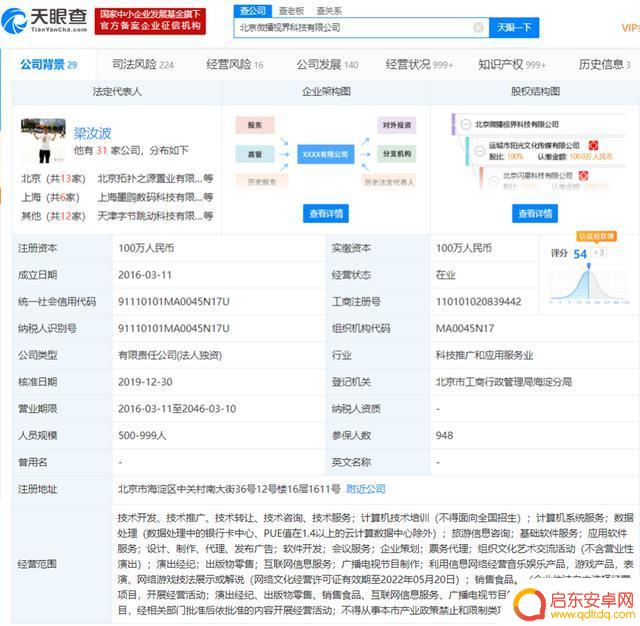Collapse the 运城市阳光文化传媒有限公司 equity node
640x626 pixels.
479,151
